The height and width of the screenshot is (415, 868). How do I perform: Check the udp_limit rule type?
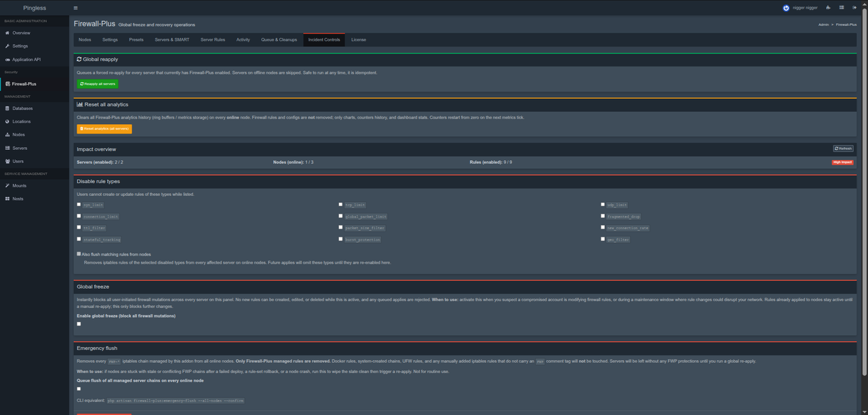click(x=603, y=204)
